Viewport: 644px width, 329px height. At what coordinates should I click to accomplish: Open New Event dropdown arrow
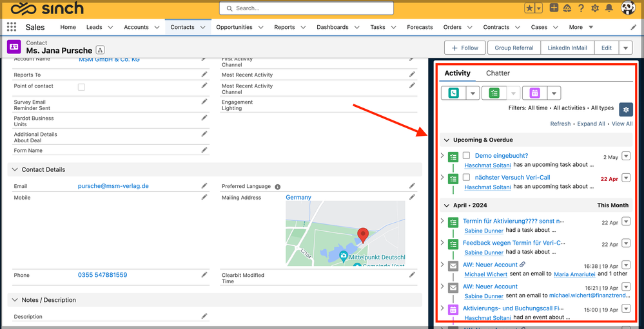point(554,93)
